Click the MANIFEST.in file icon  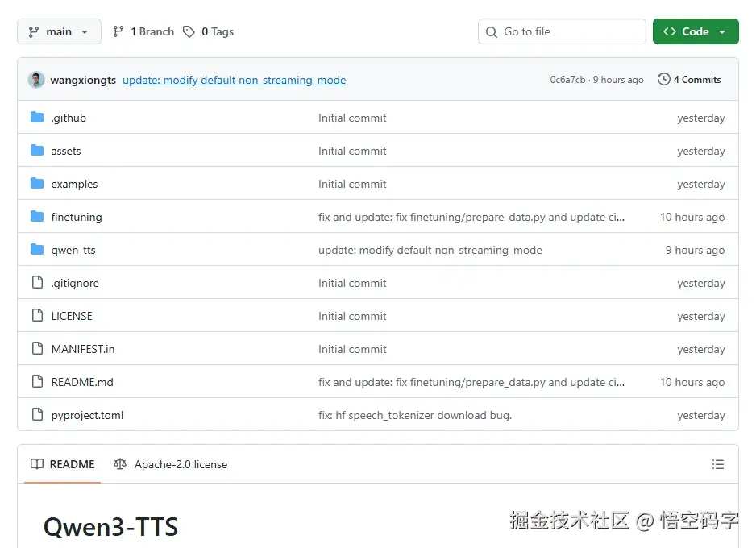click(x=37, y=348)
